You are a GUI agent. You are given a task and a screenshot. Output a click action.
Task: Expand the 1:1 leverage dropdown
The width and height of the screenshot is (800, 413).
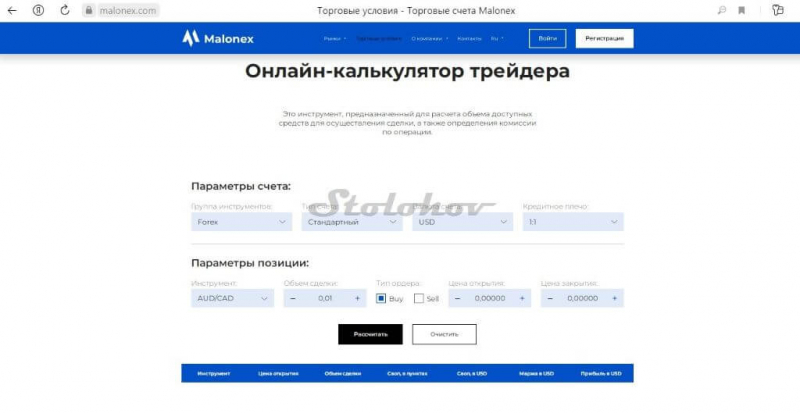[x=573, y=222]
